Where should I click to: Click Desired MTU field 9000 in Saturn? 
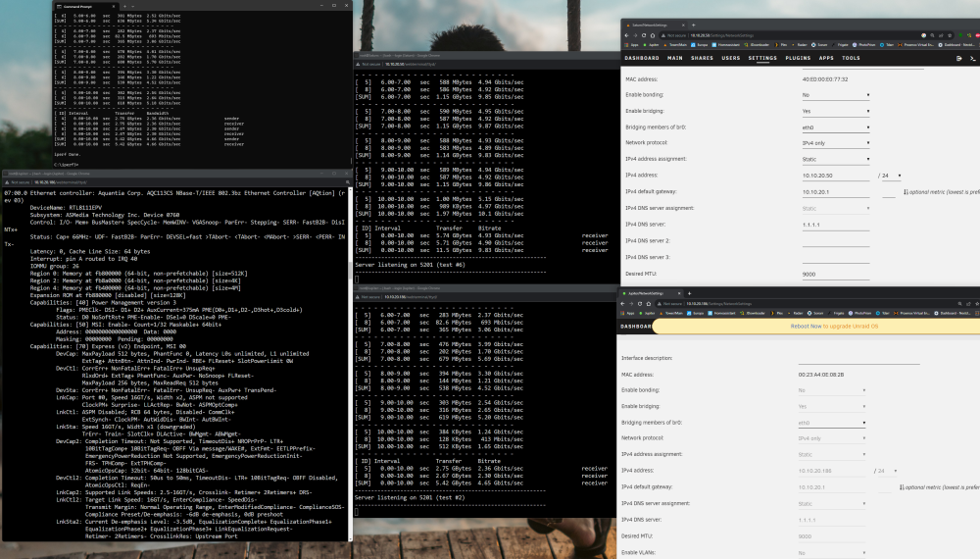coord(836,274)
